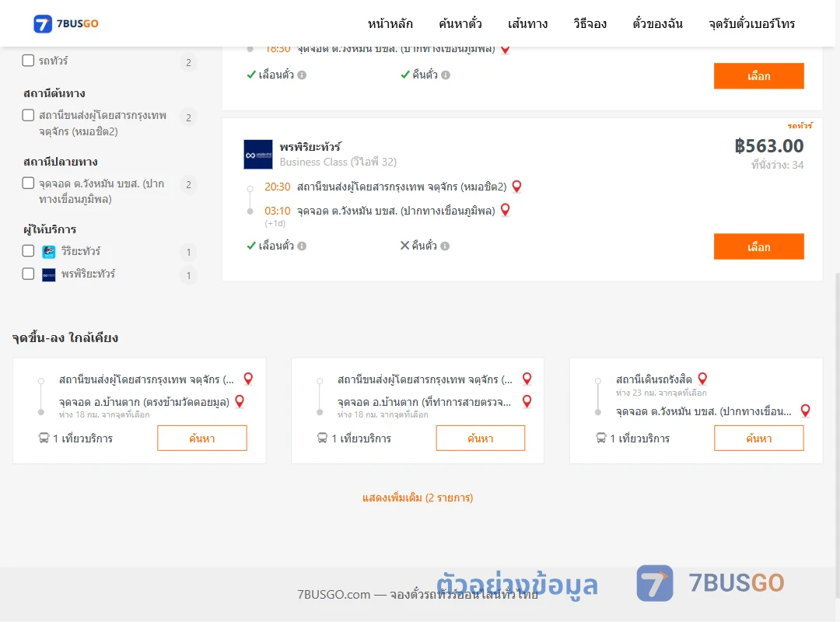Click the ผู้ให้บริการ filter heading

tap(50, 229)
